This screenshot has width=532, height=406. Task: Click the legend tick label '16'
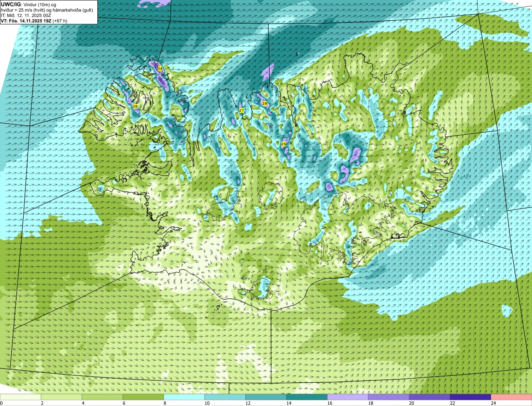click(330, 403)
